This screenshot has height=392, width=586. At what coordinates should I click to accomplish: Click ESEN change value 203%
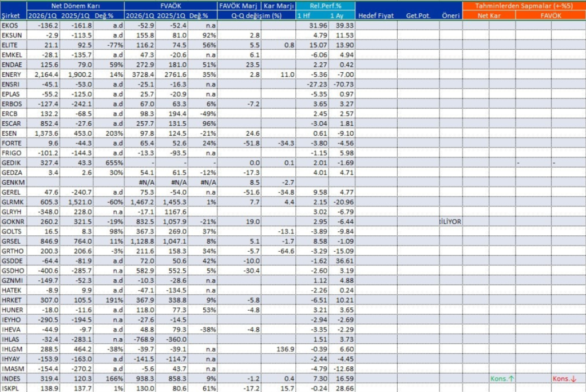coord(114,133)
